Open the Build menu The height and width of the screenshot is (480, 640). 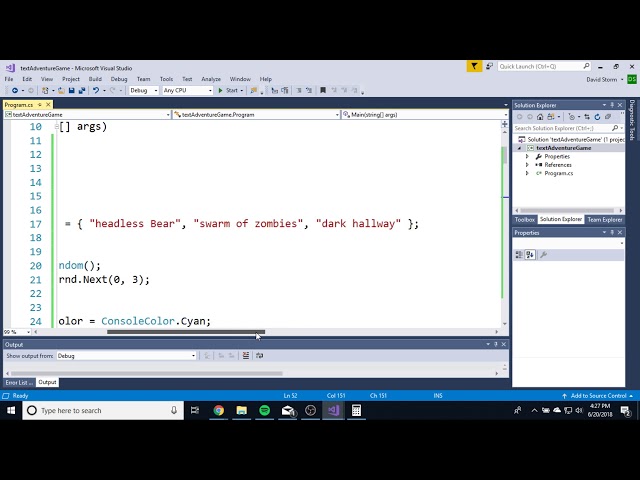[95, 79]
